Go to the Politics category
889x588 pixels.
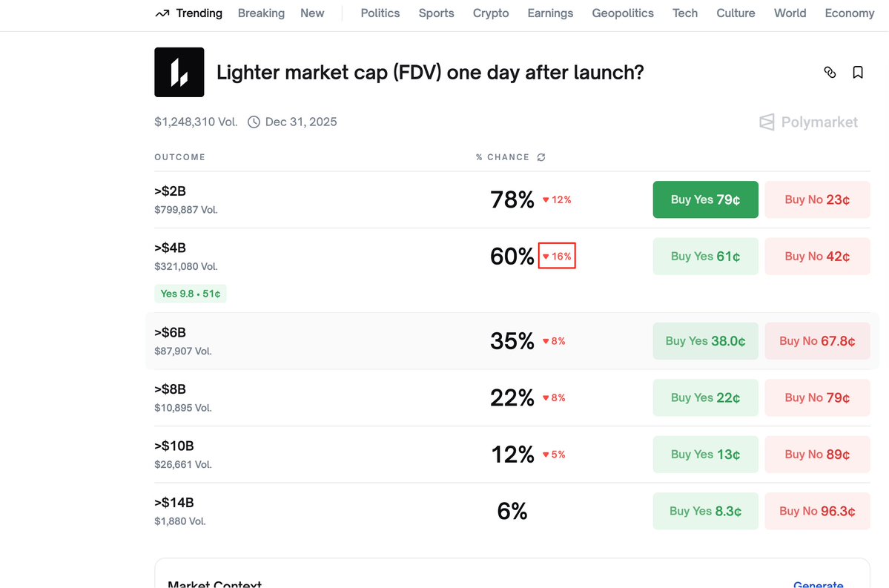click(380, 13)
